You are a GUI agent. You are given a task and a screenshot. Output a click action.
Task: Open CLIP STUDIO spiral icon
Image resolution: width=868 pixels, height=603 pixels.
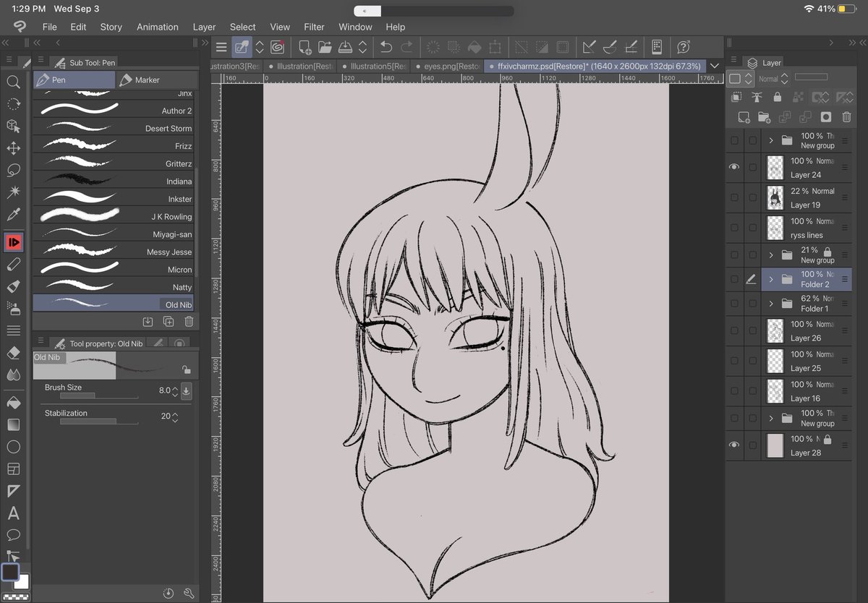point(277,47)
